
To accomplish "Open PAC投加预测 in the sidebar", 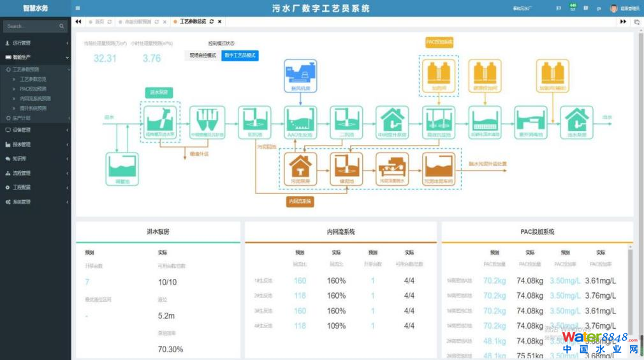I will [33, 89].
